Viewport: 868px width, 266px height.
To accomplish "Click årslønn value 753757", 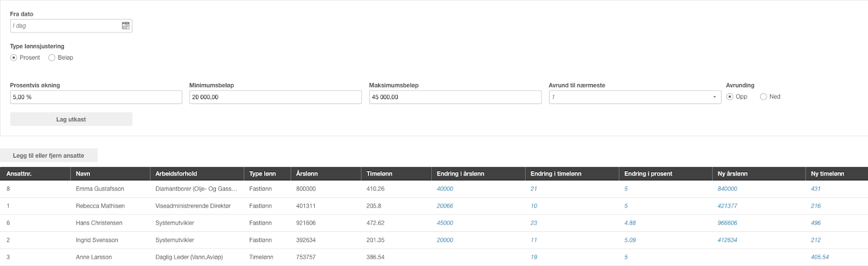I will coord(306,257).
